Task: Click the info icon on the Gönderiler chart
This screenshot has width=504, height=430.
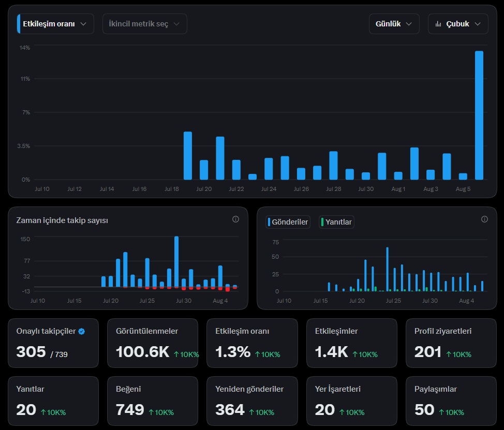Action: pyautogui.click(x=484, y=219)
